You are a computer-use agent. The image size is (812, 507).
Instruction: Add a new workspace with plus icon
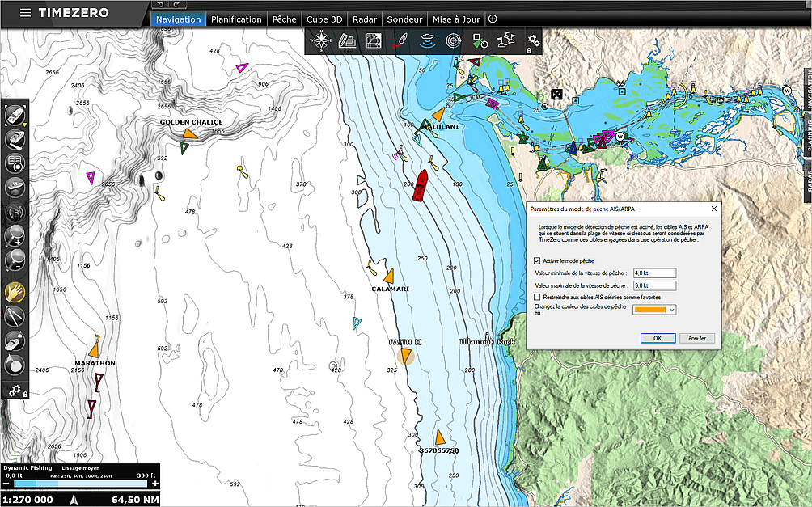click(493, 19)
